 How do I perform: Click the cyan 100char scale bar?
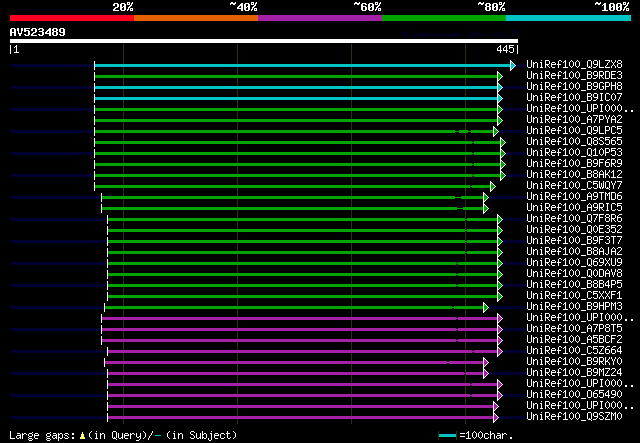(x=447, y=436)
